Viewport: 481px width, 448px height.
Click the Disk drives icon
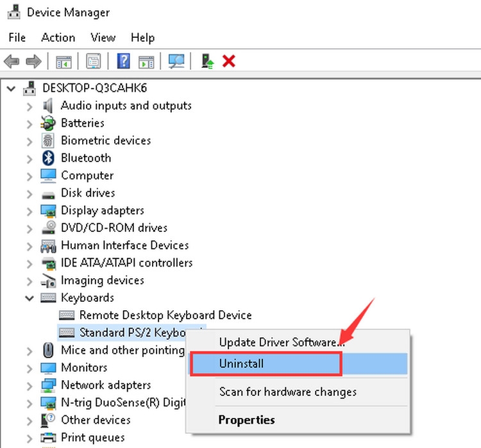pos(48,195)
